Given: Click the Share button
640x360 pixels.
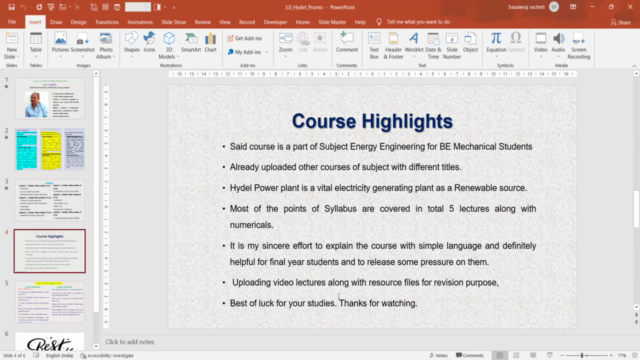Looking at the screenshot, I should coord(620,22).
